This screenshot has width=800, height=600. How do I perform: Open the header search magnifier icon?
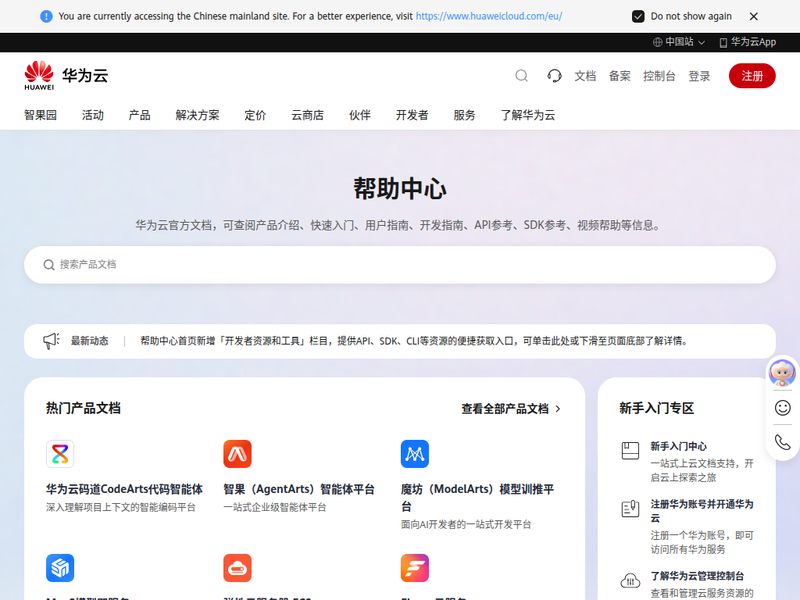pos(521,76)
